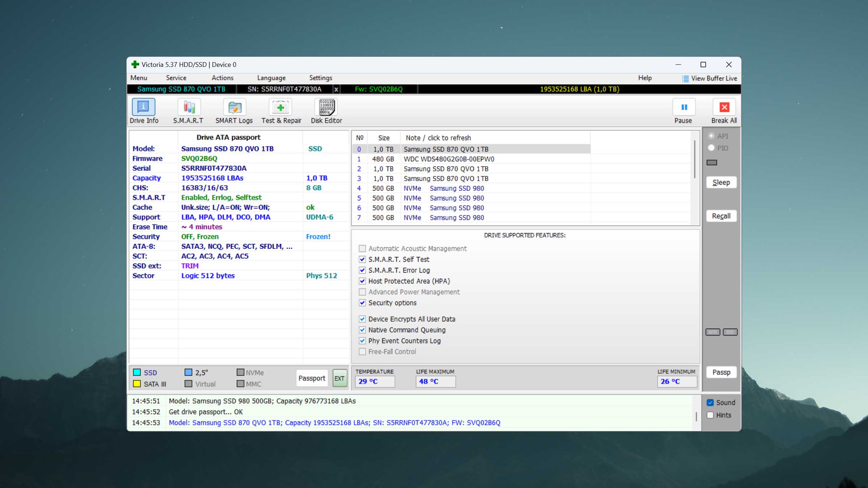Click the TRIM value in SSD ext row
The width and height of the screenshot is (868, 488).
pyautogui.click(x=190, y=266)
